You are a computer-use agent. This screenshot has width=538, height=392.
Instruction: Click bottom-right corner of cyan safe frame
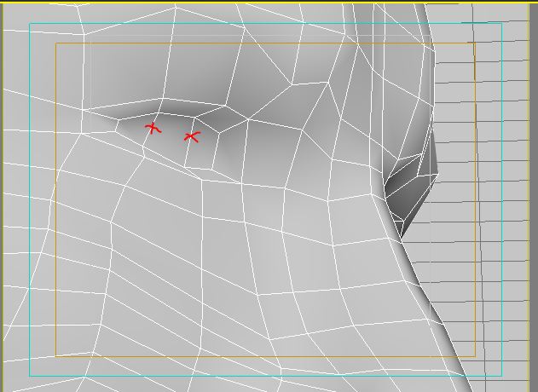click(501, 376)
